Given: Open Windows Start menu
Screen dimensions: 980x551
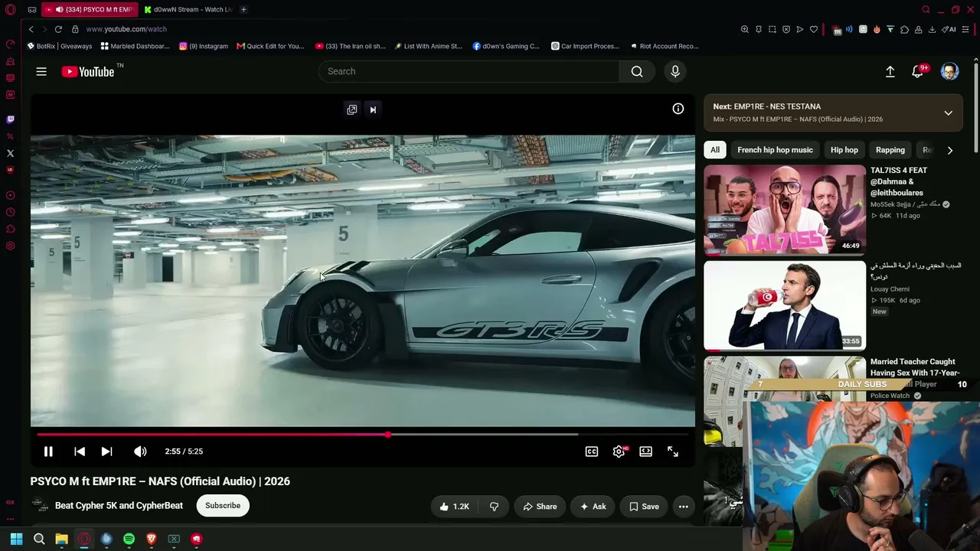Looking at the screenshot, I should (x=16, y=539).
